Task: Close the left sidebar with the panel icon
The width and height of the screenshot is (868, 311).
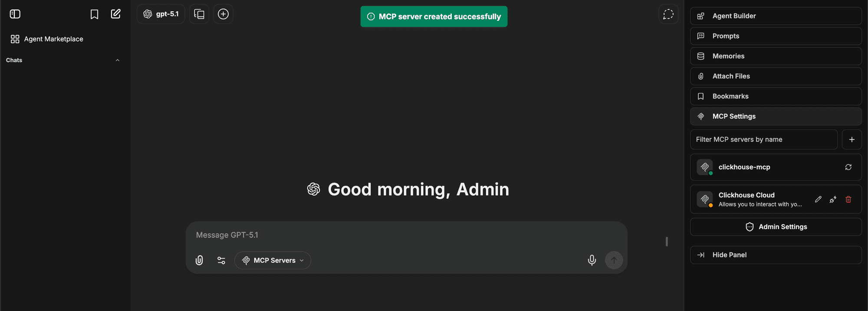Action: tap(15, 14)
